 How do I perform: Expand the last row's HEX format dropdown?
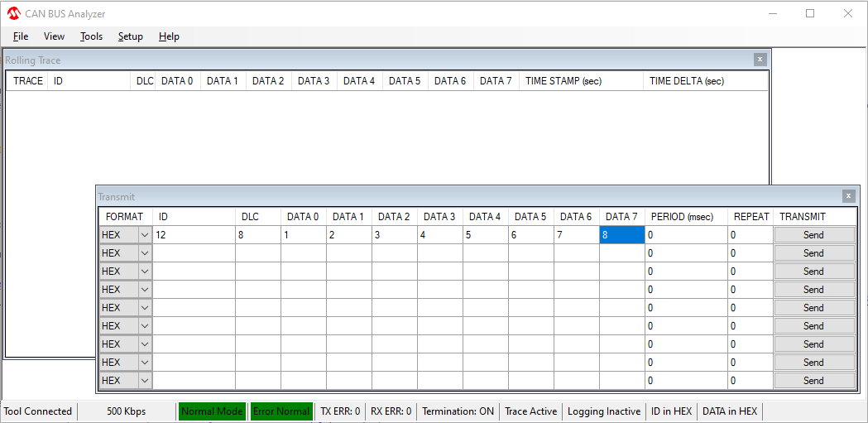point(145,381)
